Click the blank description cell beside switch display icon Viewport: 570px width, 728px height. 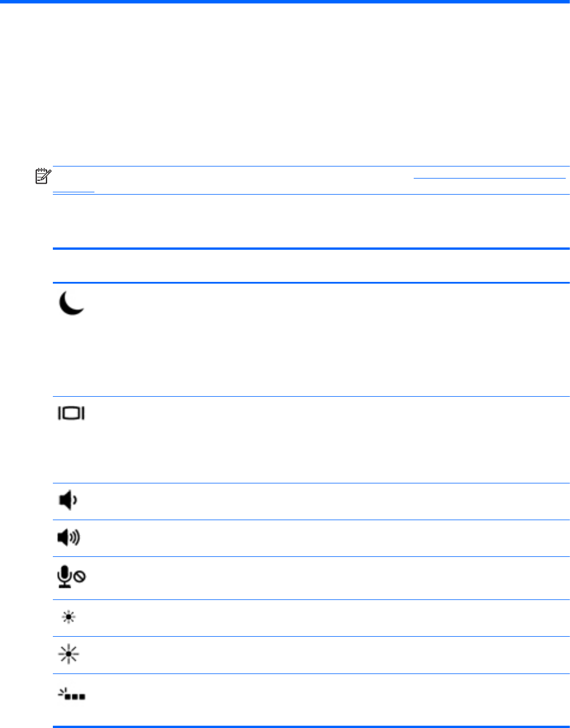(x=328, y=439)
